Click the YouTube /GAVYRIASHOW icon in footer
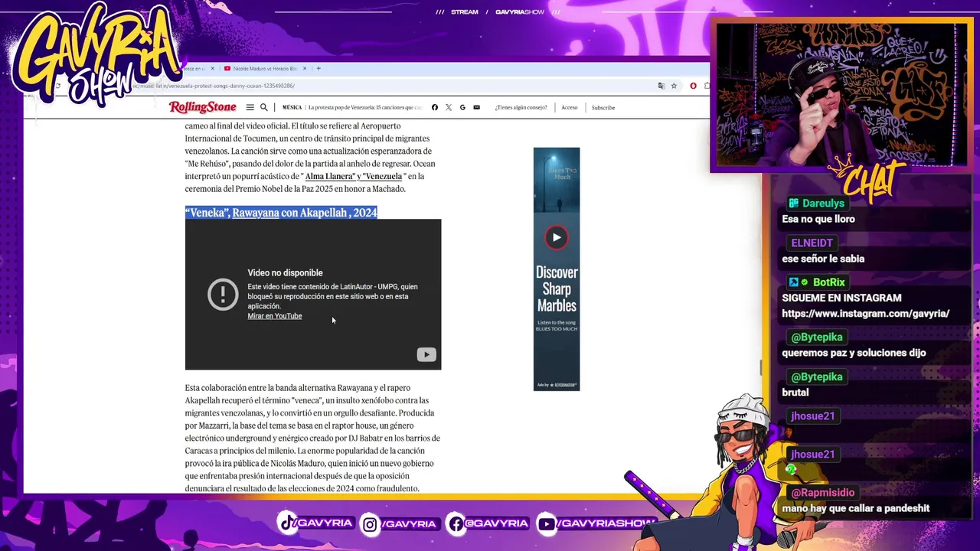Screen dimensions: 980x551 point(546,524)
